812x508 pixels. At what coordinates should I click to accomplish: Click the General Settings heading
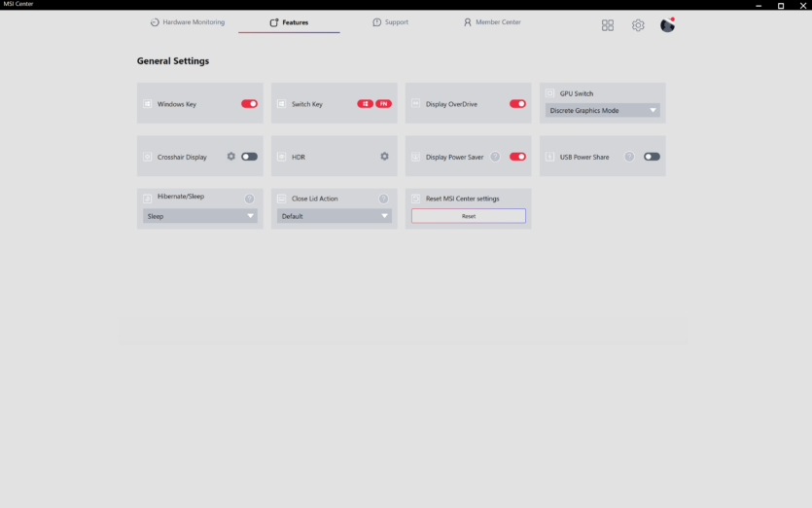click(173, 60)
